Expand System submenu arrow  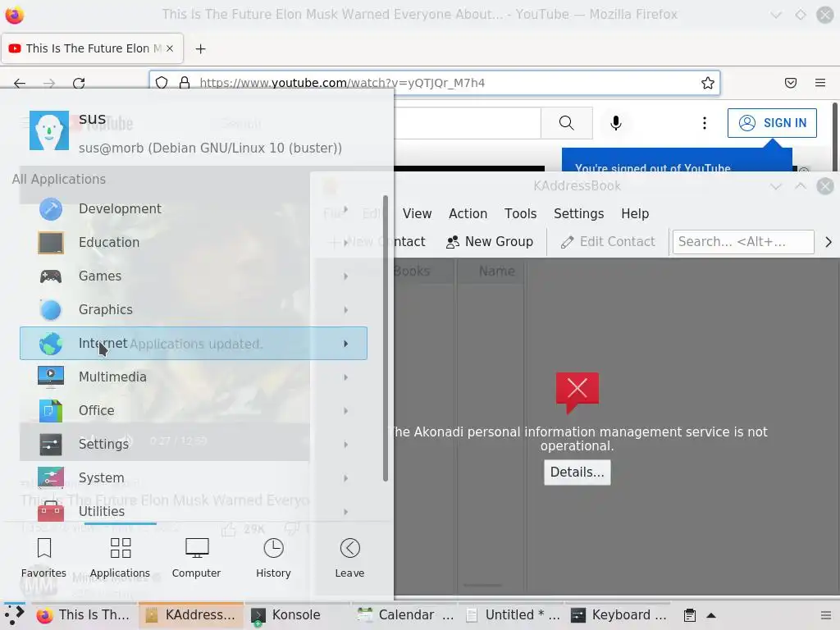[x=346, y=478]
